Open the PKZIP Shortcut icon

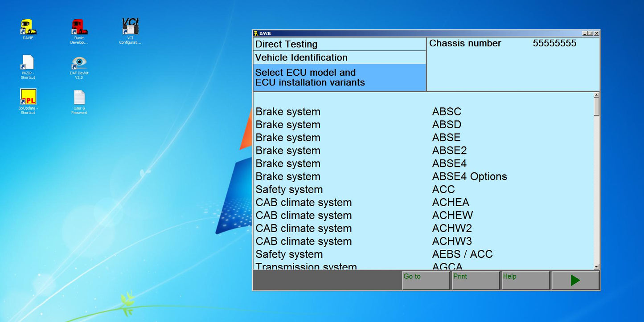[x=28, y=63]
